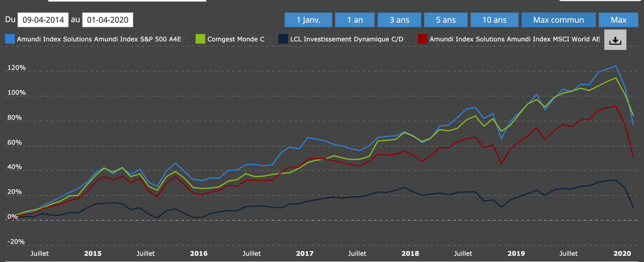Click the '2016' x-axis year label
644x262 pixels.
point(199,253)
